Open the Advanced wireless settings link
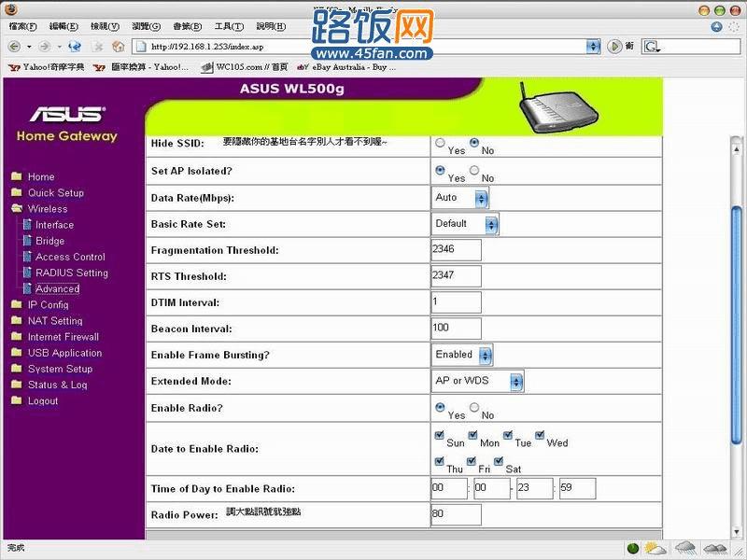Viewport: 747px width, 560px height. [57, 288]
